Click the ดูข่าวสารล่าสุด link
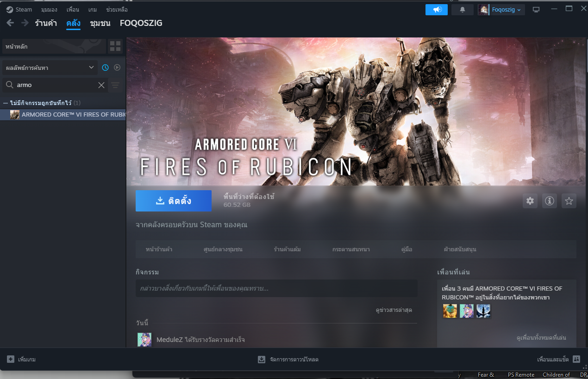Image resolution: width=588 pixels, height=379 pixels. point(394,310)
